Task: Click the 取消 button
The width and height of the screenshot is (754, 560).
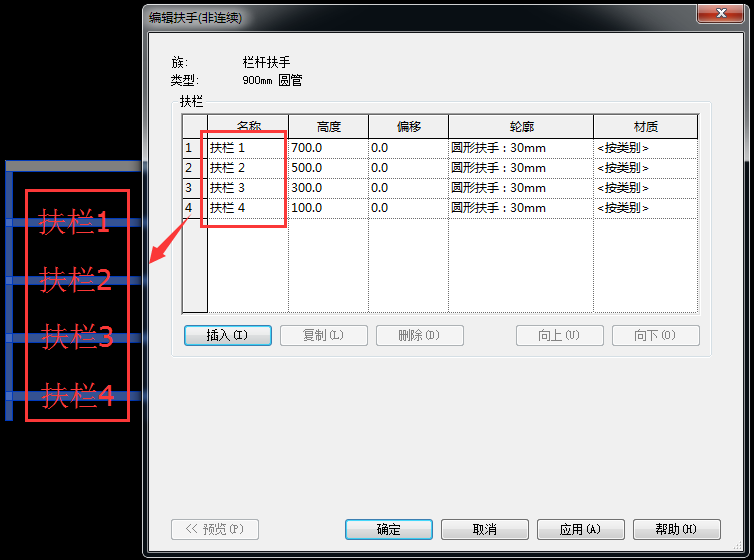Action: (x=484, y=530)
